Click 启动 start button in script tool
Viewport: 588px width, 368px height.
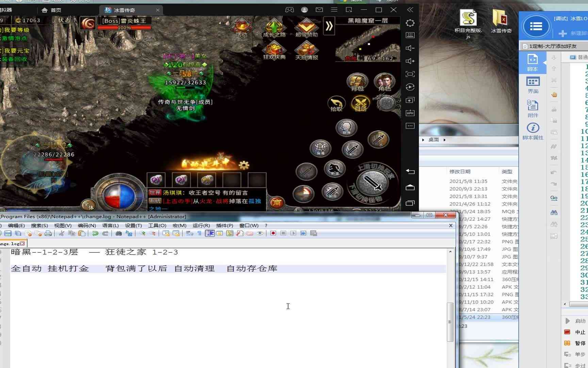(575, 321)
